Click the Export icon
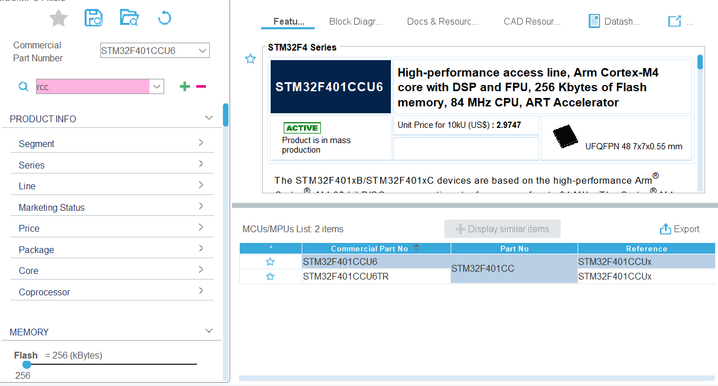 pos(665,229)
